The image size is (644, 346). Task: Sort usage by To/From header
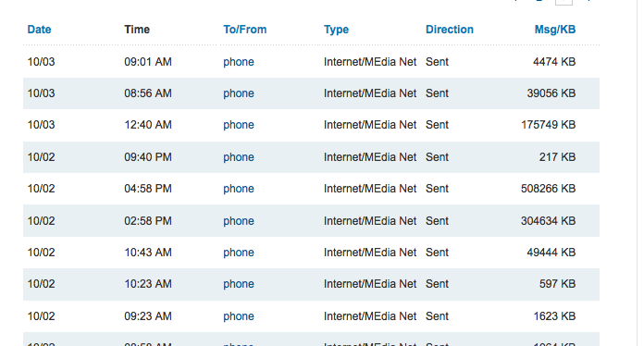coord(245,30)
